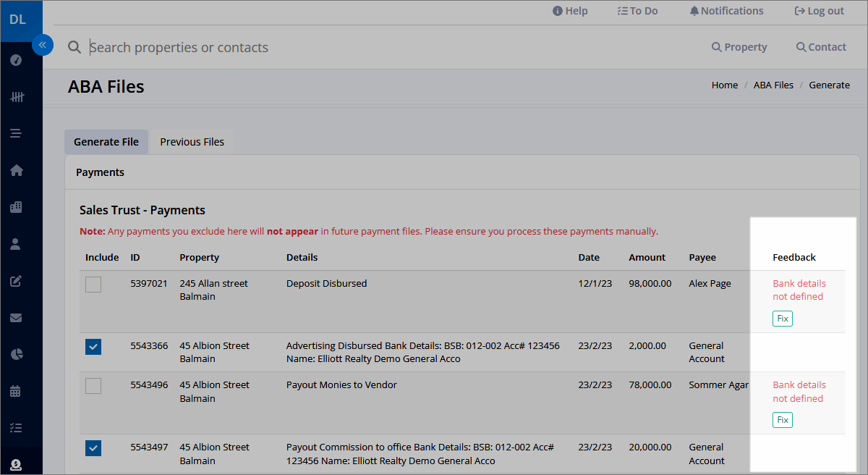Click the edit pencil icon in sidebar
This screenshot has width=868, height=475.
[16, 281]
